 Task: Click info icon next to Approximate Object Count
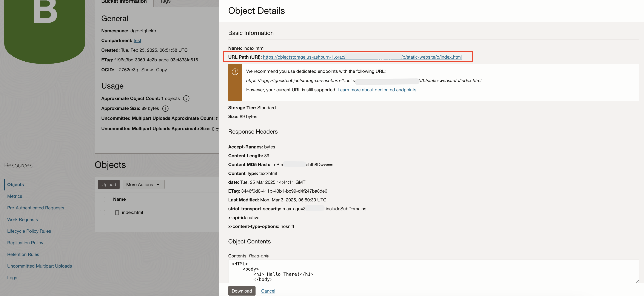pyautogui.click(x=186, y=98)
